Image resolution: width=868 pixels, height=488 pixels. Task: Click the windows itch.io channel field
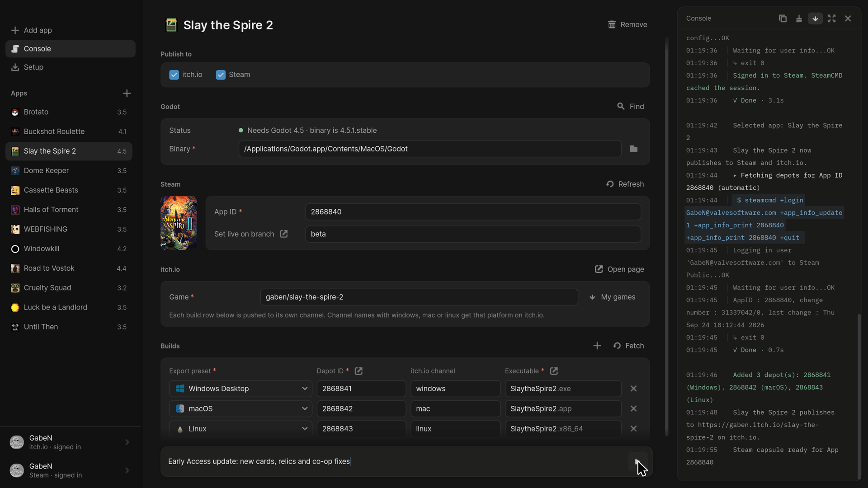(x=455, y=389)
